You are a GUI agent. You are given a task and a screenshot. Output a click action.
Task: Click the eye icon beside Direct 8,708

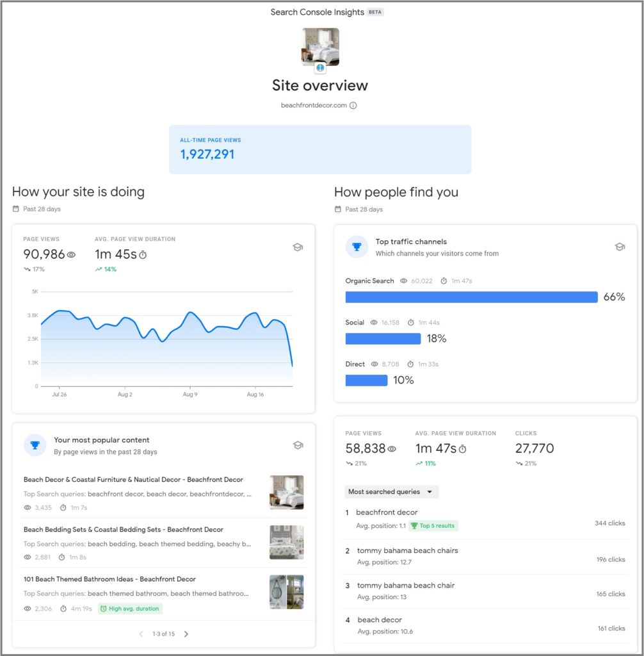pyautogui.click(x=374, y=364)
